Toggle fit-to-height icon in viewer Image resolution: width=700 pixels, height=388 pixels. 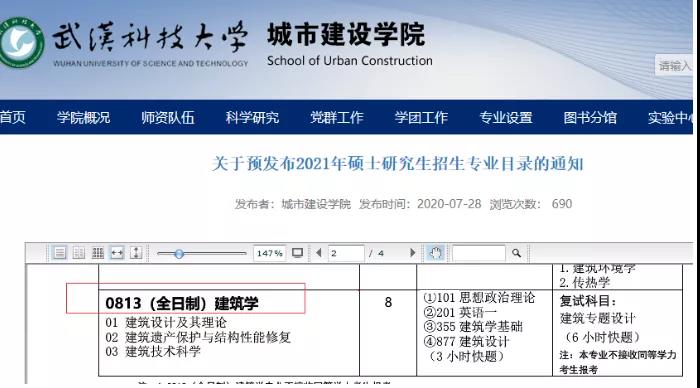(x=136, y=253)
